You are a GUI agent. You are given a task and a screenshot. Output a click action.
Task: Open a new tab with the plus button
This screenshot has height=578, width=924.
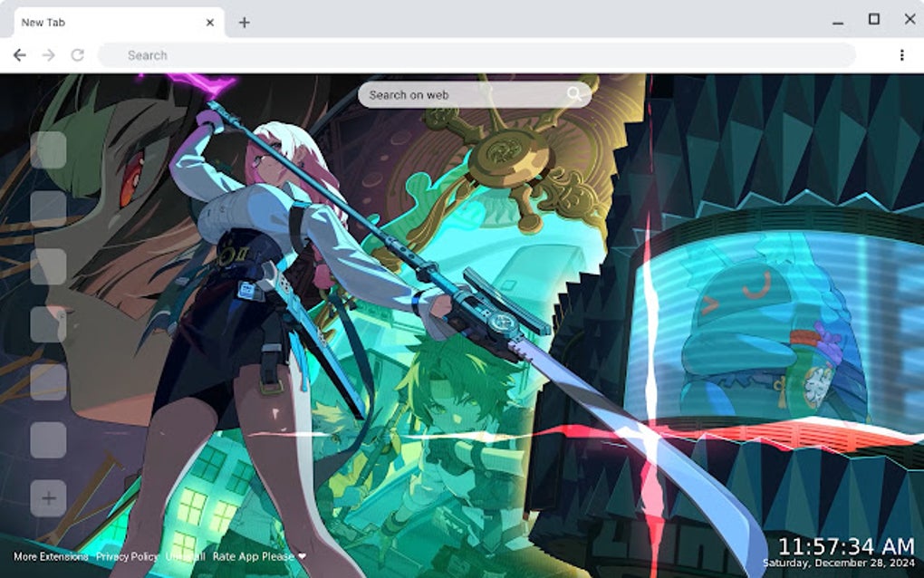coord(243,22)
